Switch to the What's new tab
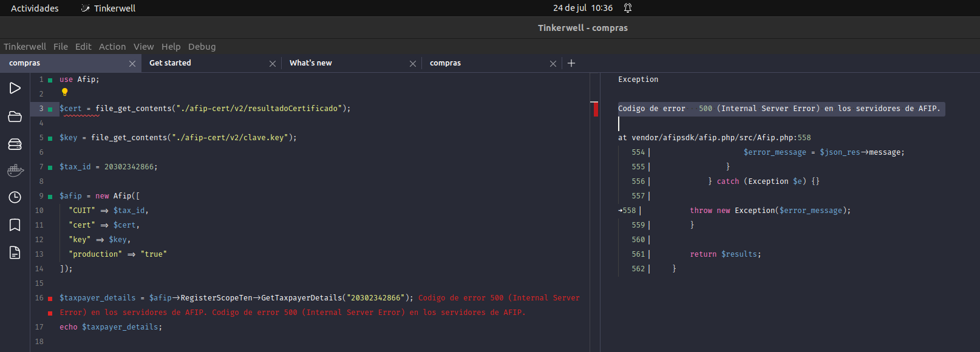This screenshot has height=352, width=980. click(x=311, y=63)
